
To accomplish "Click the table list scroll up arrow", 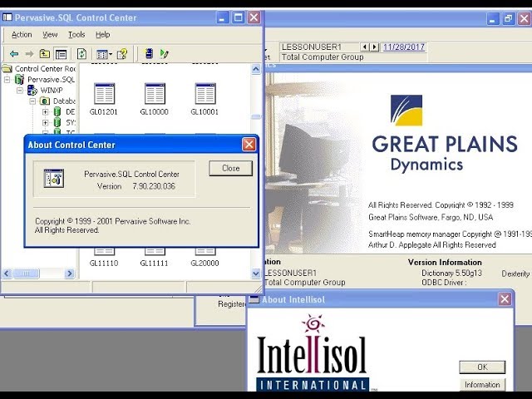I will (x=256, y=69).
